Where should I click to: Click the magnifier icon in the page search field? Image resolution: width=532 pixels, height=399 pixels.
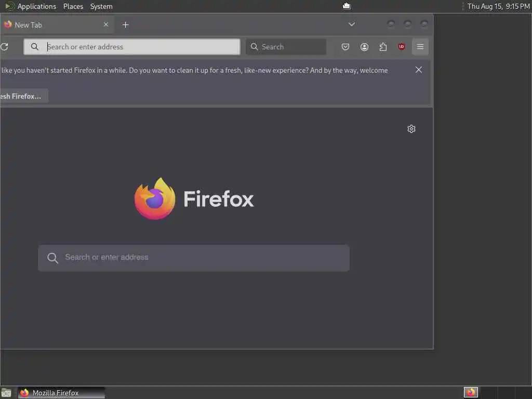52,258
